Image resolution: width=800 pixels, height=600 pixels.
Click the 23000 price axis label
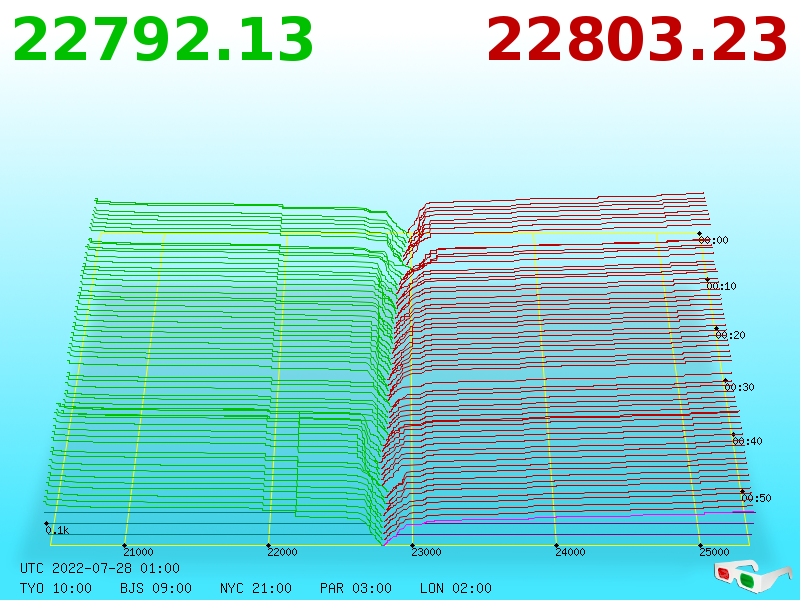point(426,552)
